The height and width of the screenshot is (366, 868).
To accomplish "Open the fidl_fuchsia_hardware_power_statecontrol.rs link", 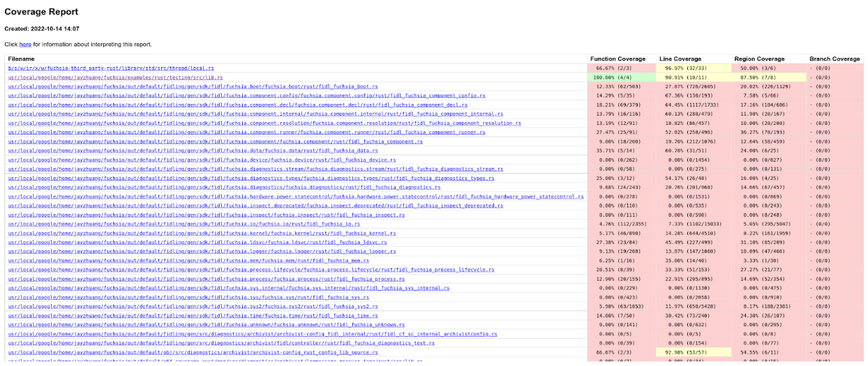I will click(296, 197).
